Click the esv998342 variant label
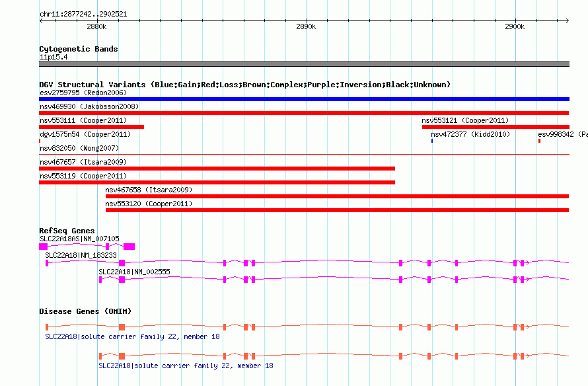Image resolution: width=588 pixels, height=386 pixels. click(x=562, y=134)
